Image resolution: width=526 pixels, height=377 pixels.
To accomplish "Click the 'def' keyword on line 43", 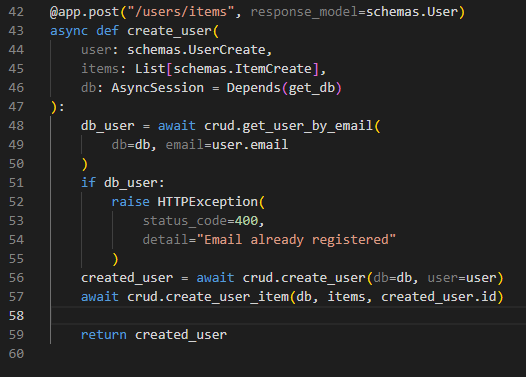I will pyautogui.click(x=107, y=31).
